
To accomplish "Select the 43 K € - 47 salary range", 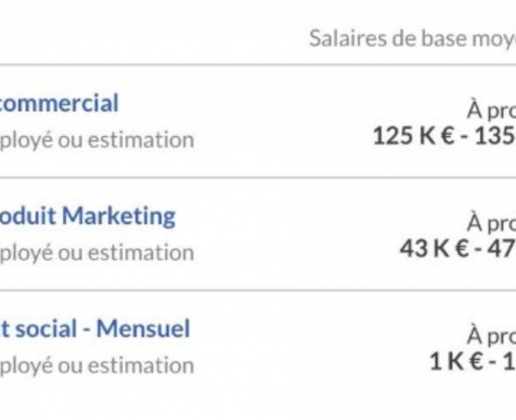I will 457,248.
